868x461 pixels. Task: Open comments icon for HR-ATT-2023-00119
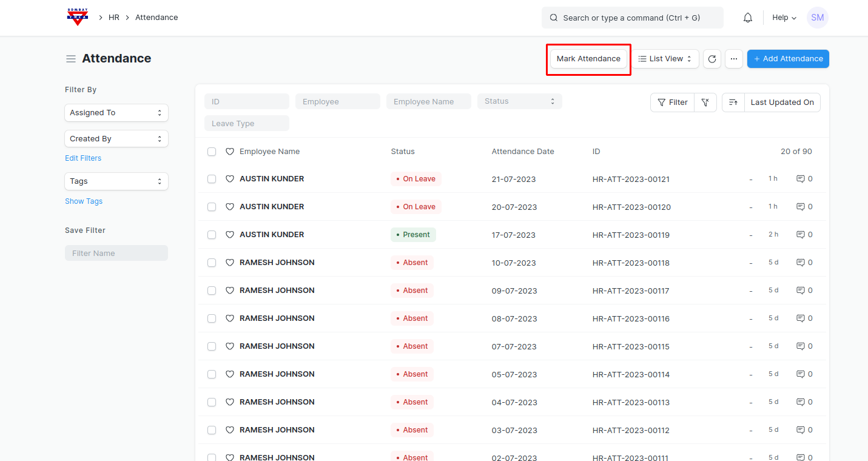click(800, 235)
